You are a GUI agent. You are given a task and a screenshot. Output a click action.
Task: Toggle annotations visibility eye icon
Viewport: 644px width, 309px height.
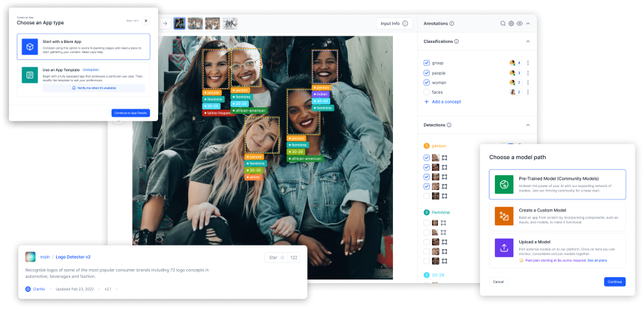click(520, 24)
